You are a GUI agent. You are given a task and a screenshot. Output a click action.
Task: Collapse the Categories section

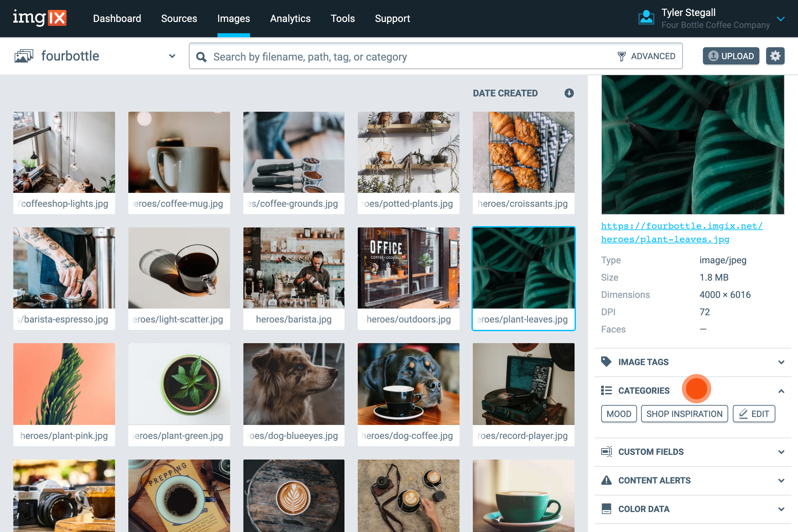click(x=781, y=391)
